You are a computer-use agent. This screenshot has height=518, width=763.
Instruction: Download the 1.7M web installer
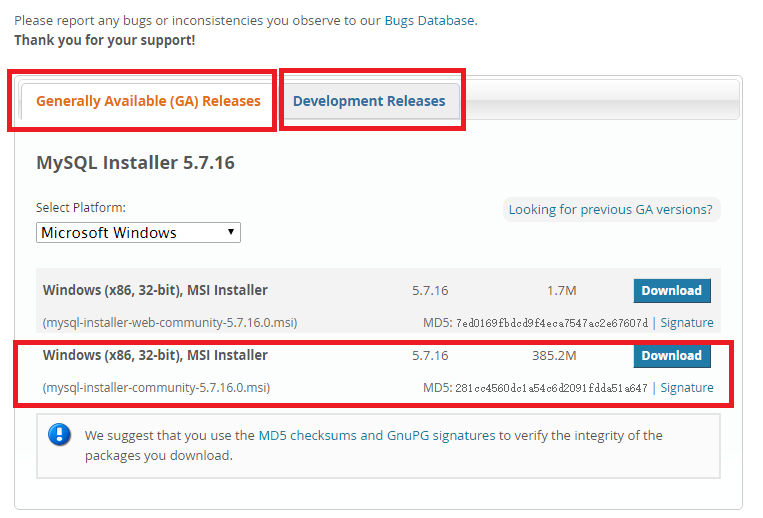click(671, 291)
